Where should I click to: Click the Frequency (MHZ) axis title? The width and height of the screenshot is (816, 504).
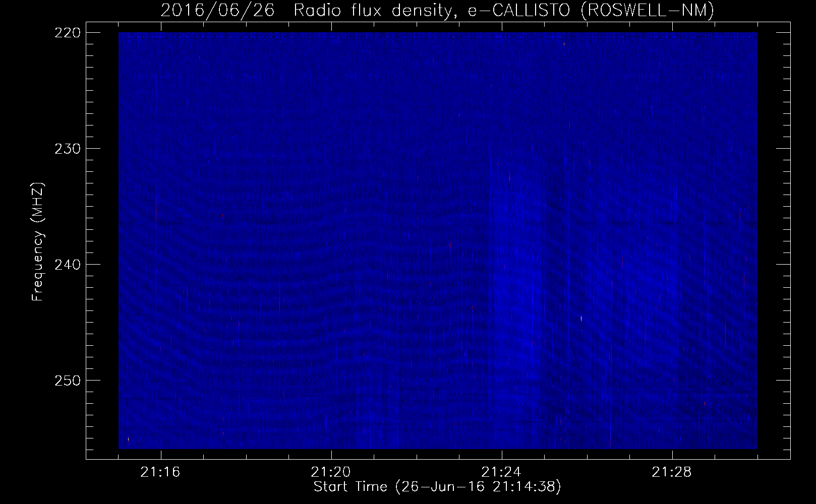(38, 241)
